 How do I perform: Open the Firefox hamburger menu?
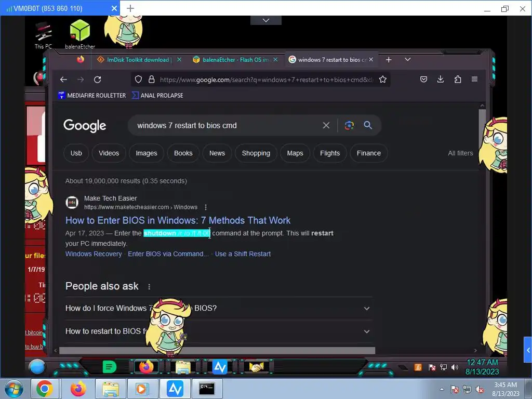(474, 79)
